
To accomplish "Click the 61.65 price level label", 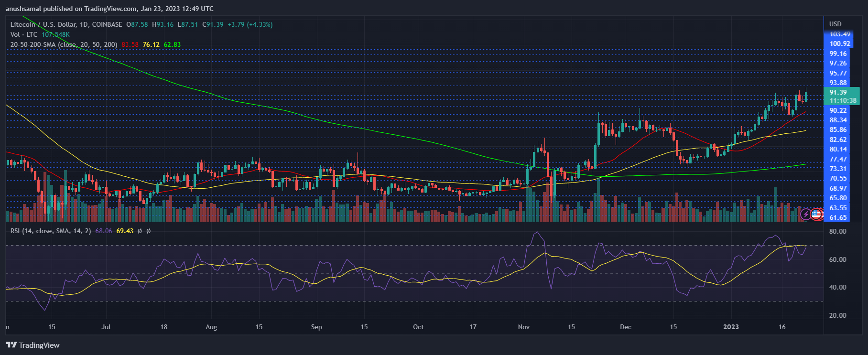I will 838,217.
